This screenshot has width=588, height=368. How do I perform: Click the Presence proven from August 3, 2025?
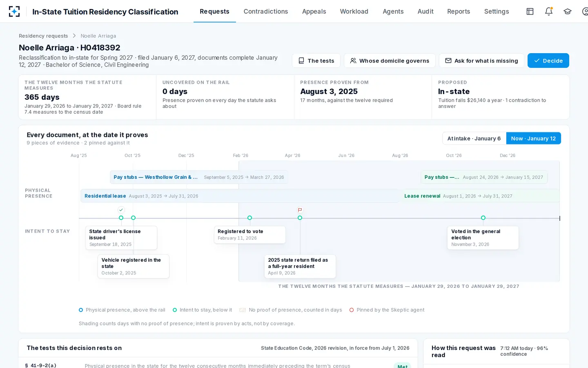pyautogui.click(x=363, y=97)
